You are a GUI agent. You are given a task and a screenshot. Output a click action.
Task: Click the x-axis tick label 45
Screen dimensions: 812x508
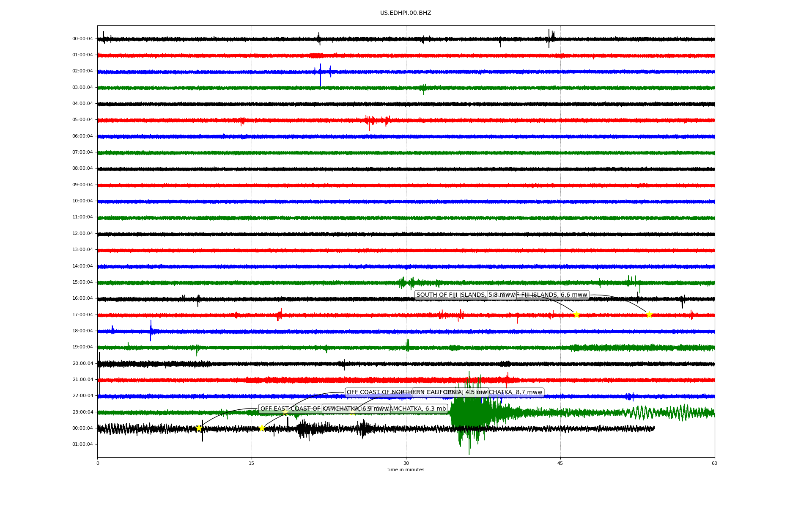click(560, 464)
